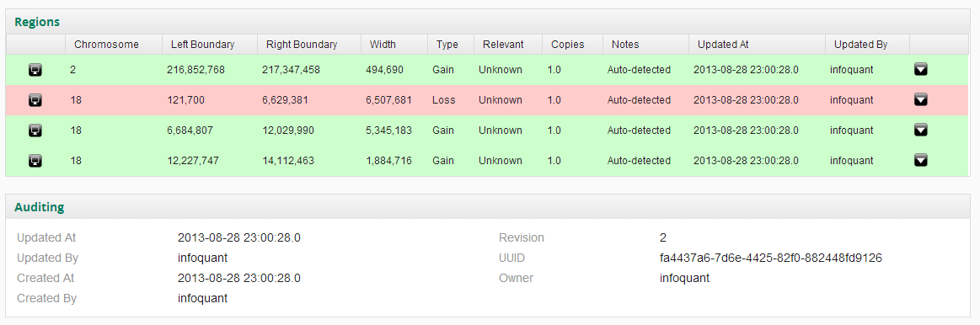Viewport: 980px width, 325px height.
Task: Click left boundary value 12,227,747
Action: 193,161
